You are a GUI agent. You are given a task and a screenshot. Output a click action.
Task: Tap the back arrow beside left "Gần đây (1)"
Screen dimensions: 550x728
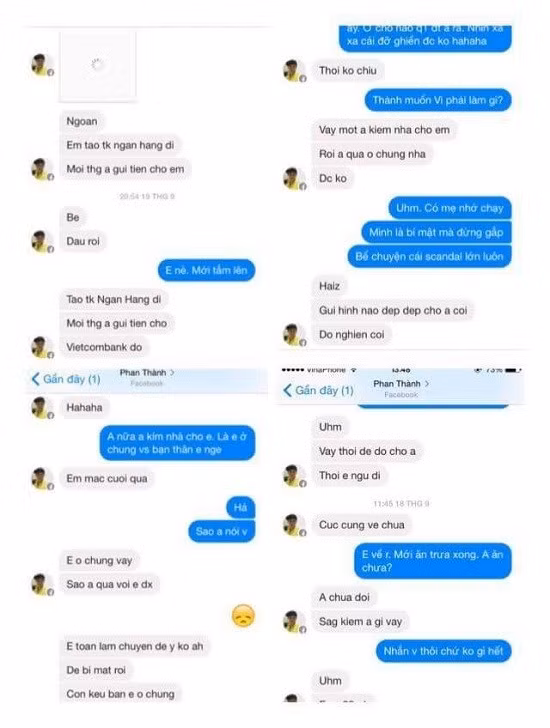click(35, 379)
